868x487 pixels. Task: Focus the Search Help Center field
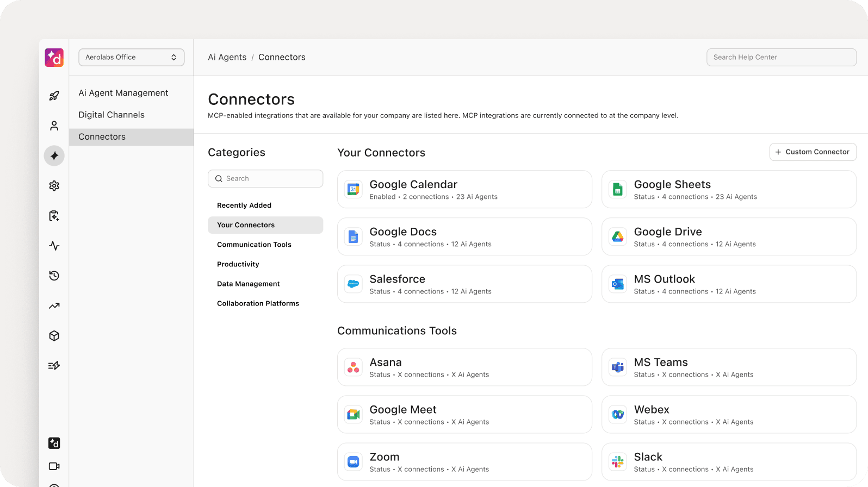782,57
